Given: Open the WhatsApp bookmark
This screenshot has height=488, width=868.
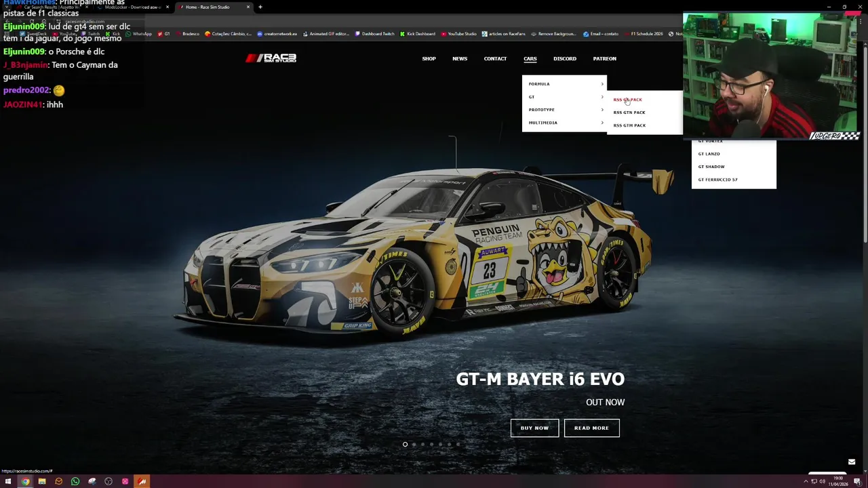Looking at the screenshot, I should pyautogui.click(x=139, y=34).
